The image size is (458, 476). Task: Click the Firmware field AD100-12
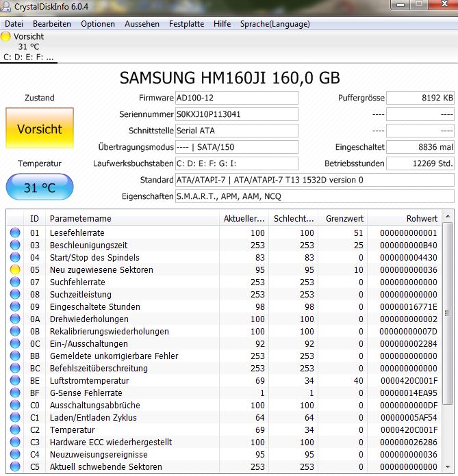point(237,98)
